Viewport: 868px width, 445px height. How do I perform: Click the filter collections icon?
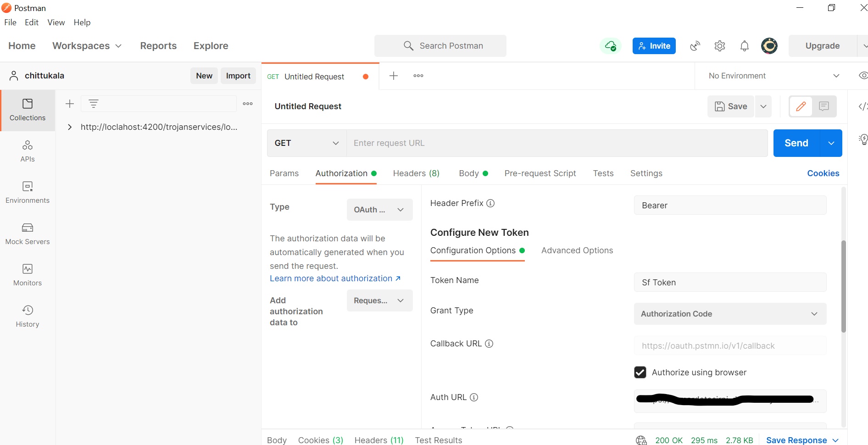tap(94, 104)
